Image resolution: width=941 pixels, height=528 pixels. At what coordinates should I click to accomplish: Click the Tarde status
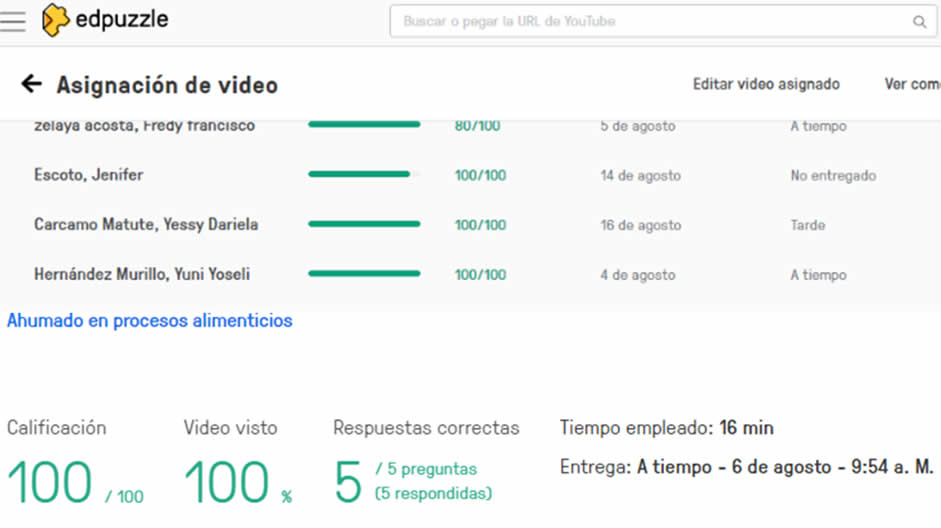coord(807,225)
